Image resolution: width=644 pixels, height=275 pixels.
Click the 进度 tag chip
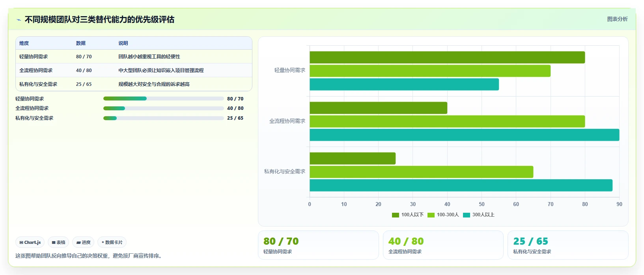click(83, 242)
